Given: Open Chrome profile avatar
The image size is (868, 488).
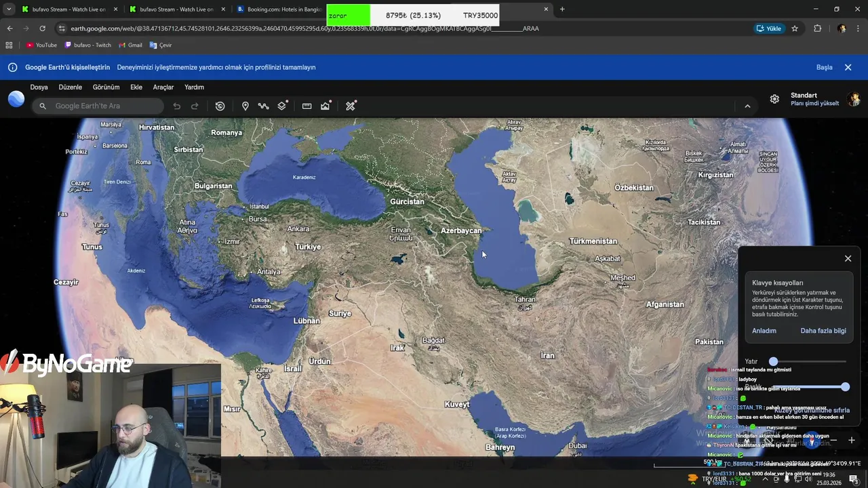Looking at the screenshot, I should pos(842,28).
